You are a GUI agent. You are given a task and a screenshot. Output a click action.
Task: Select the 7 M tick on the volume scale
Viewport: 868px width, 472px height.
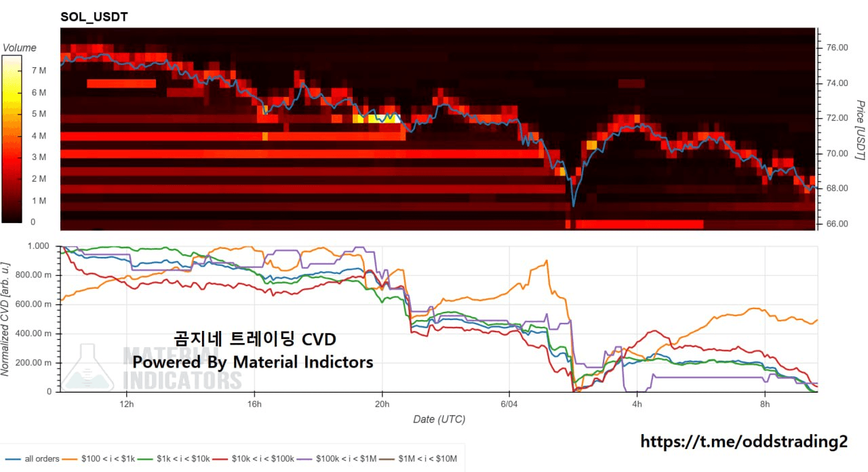point(39,71)
